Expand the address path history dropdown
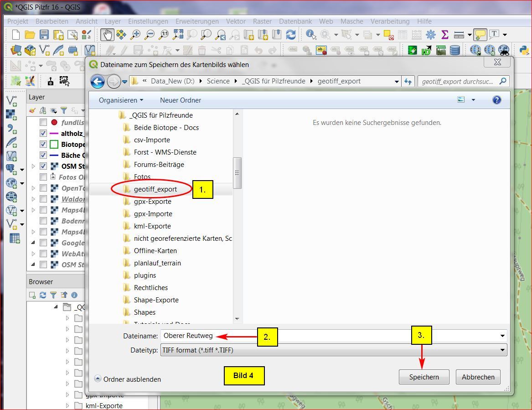The height and width of the screenshot is (410, 532). tap(397, 82)
